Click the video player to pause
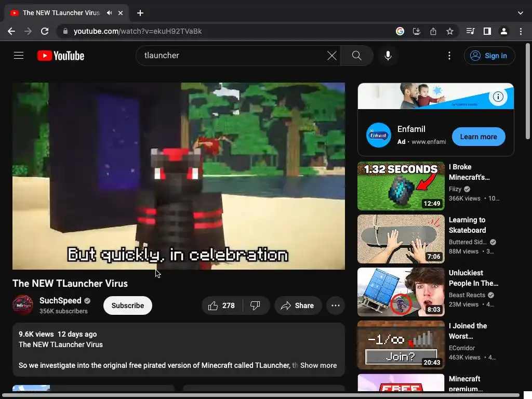 pos(179,176)
